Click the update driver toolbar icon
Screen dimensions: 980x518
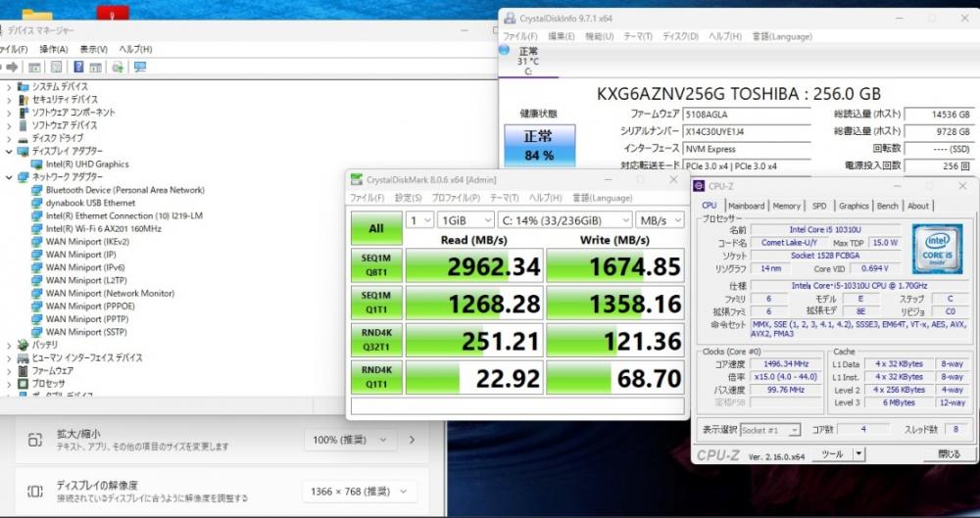[x=118, y=67]
